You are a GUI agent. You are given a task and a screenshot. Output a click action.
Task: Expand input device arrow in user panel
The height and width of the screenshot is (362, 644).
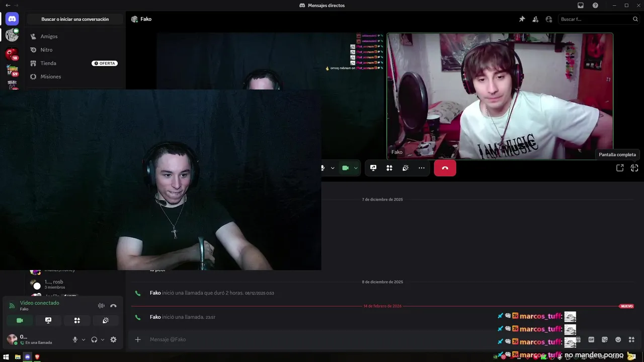[x=84, y=339]
